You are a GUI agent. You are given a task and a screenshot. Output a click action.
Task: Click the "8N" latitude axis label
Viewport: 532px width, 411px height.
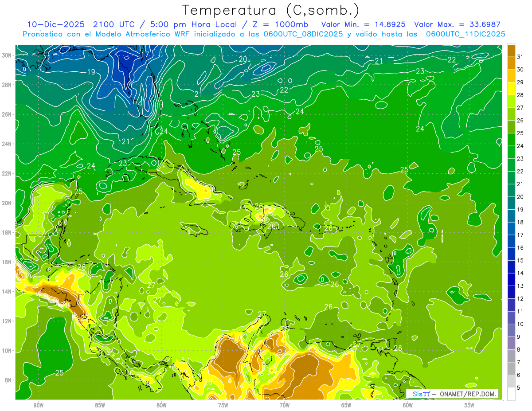coord(9,380)
